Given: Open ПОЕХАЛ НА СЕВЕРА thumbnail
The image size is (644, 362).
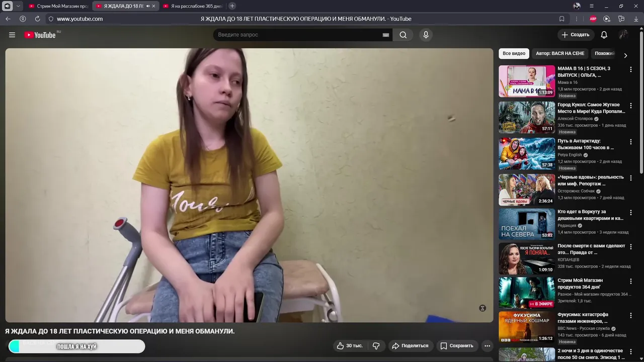Looking at the screenshot, I should pyautogui.click(x=527, y=224).
